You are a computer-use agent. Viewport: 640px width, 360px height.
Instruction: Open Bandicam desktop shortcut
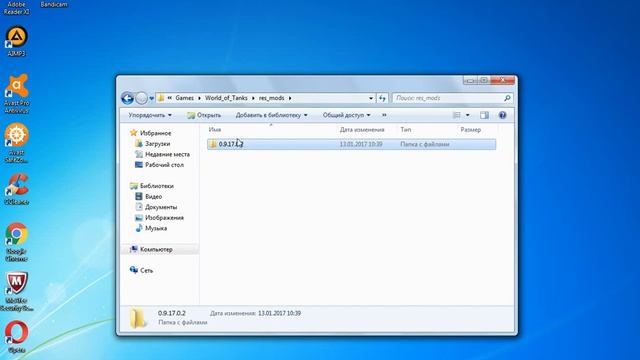(x=54, y=4)
